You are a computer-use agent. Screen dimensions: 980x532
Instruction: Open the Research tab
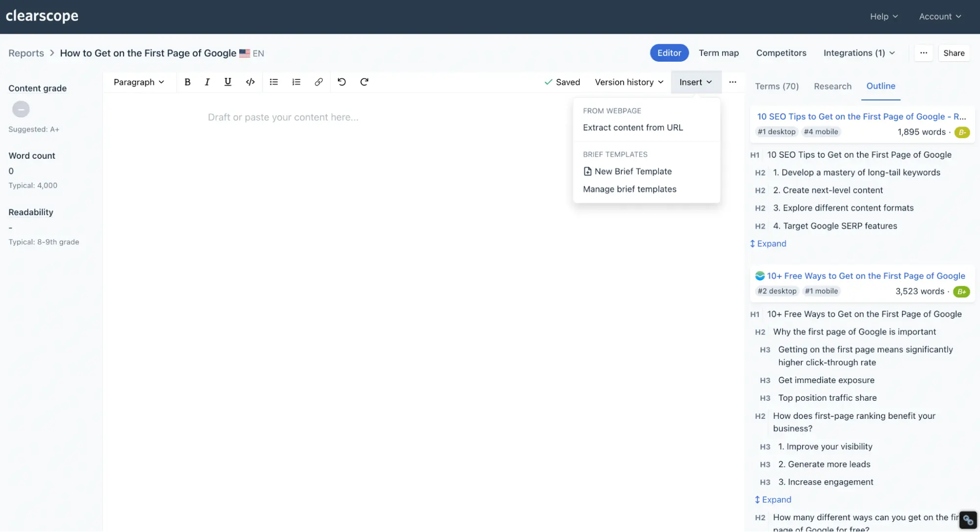coord(832,86)
